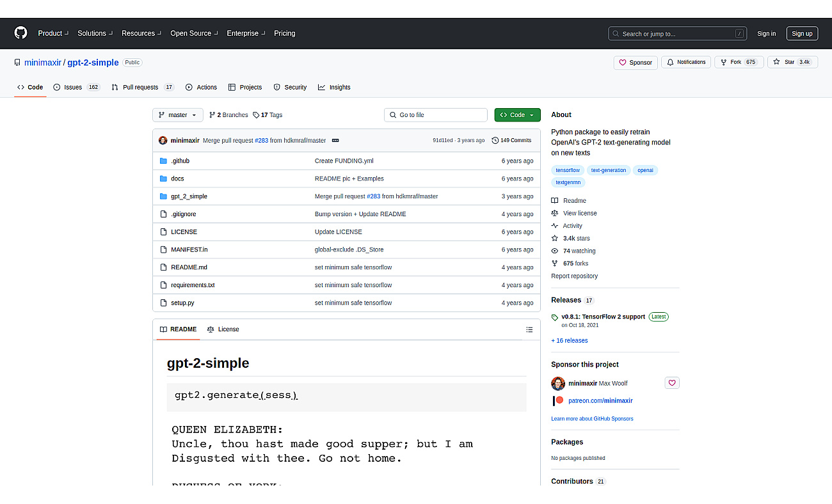This screenshot has width=832, height=504.
Task: Click the minimaxir sponsor avatar
Action: pyautogui.click(x=558, y=383)
